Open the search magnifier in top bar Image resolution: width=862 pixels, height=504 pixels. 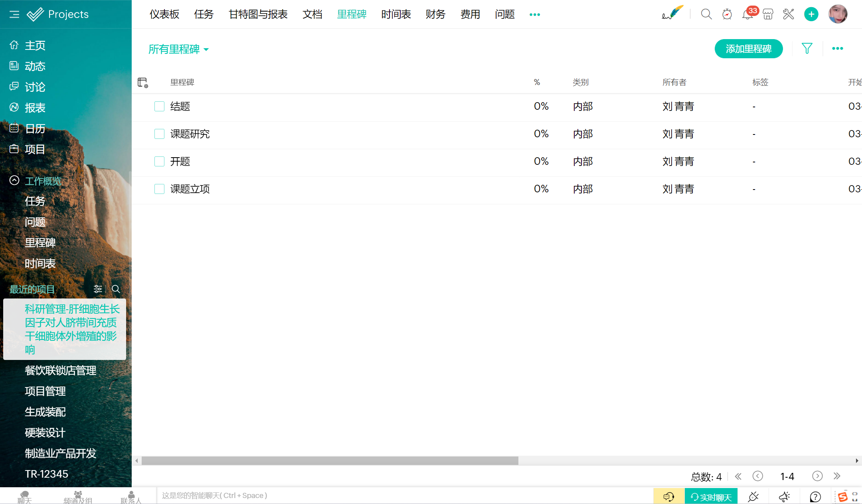coord(706,14)
